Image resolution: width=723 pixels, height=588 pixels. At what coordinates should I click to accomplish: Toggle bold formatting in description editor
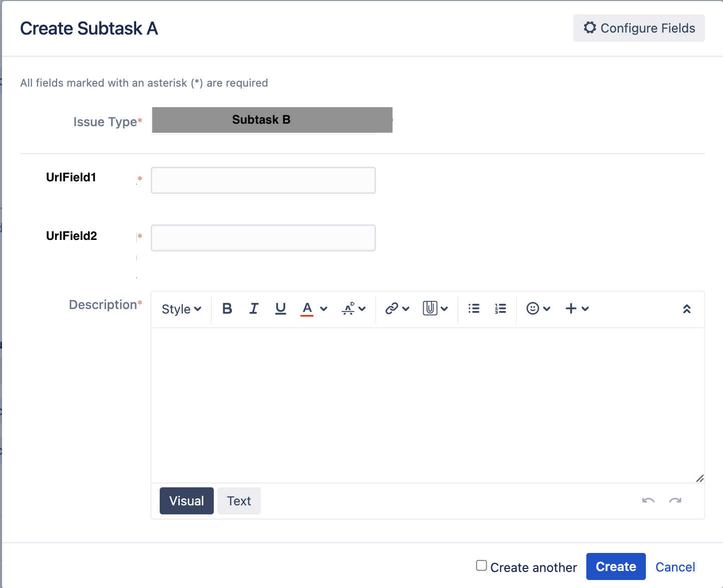tap(227, 309)
